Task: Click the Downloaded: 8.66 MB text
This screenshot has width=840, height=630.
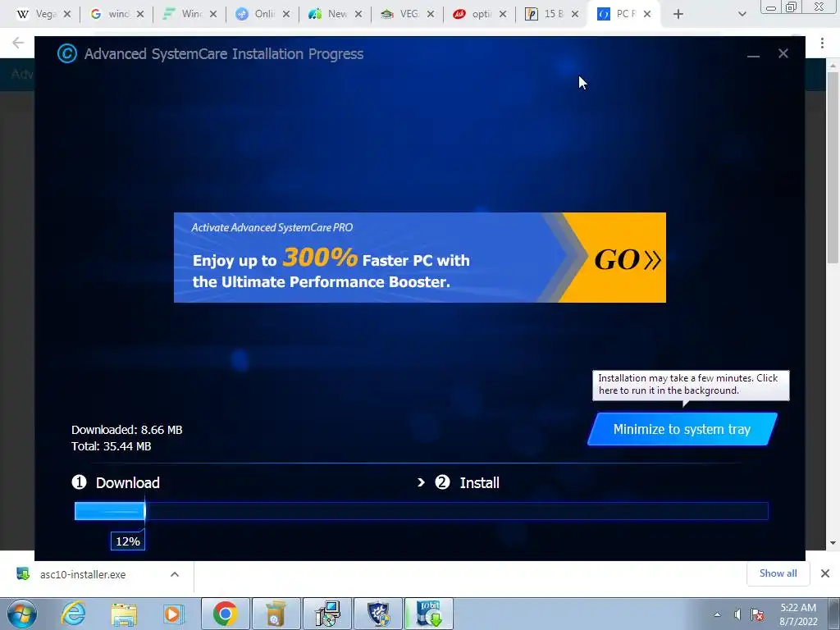Action: (x=127, y=430)
